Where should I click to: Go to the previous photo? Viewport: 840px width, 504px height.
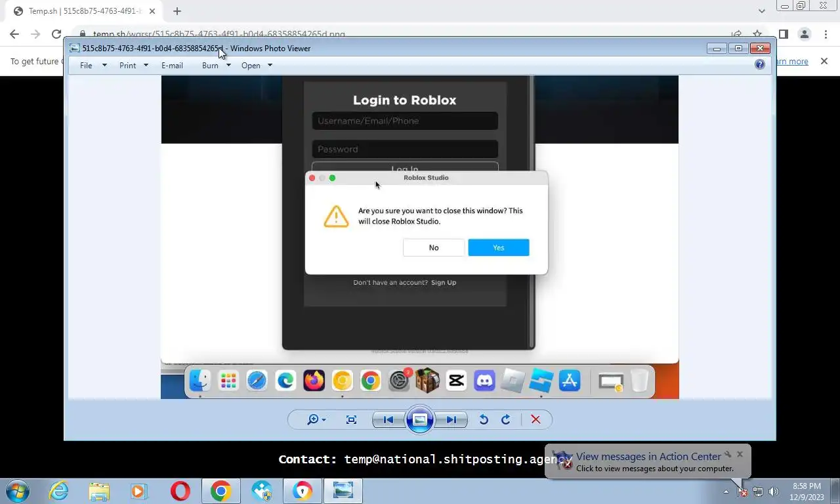point(388,419)
